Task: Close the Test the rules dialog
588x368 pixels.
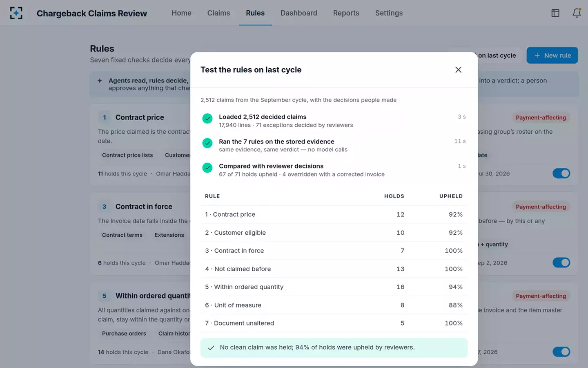Action: 458,70
